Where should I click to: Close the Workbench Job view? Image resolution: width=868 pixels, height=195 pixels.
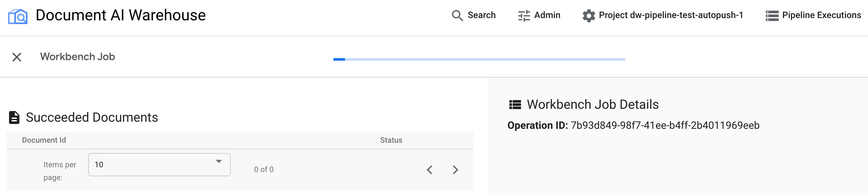(x=17, y=57)
